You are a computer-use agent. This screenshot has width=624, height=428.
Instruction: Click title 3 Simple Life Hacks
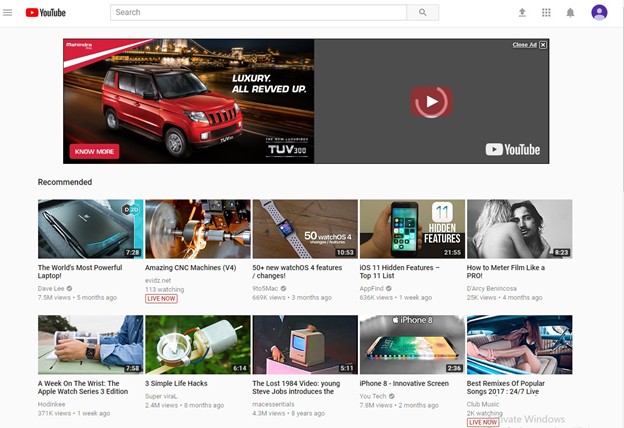tap(176, 383)
